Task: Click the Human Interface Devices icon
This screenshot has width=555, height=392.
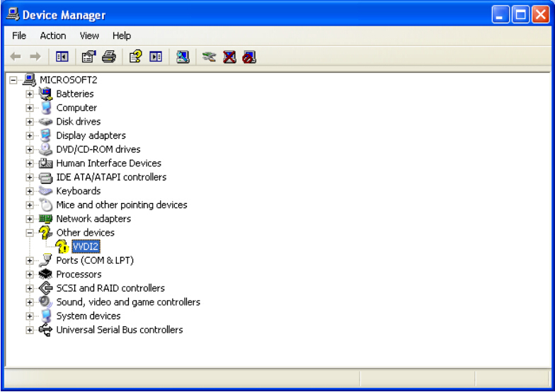Action: (45, 163)
